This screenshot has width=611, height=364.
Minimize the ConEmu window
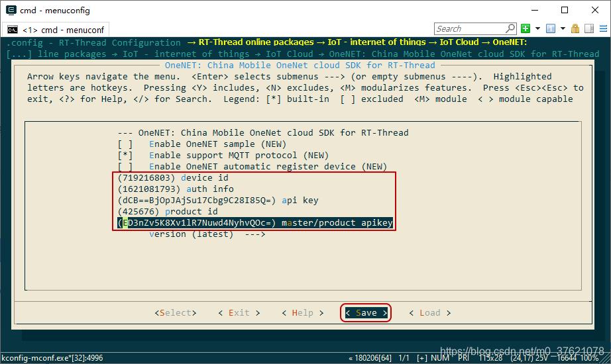[535, 10]
